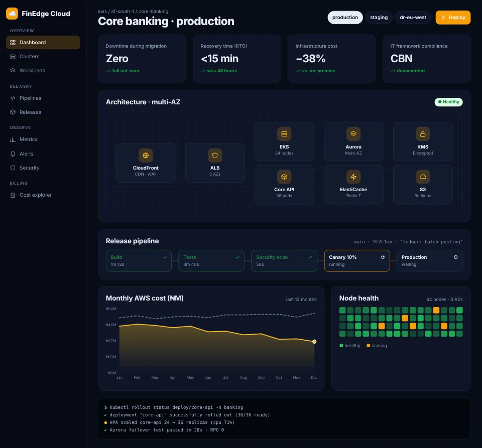The image size is (482, 448).
Task: Click the ALB shield icon
Action: pos(215,156)
